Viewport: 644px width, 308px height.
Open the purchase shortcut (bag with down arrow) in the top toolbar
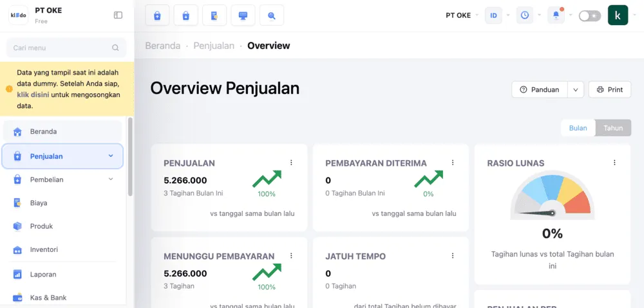pyautogui.click(x=185, y=15)
